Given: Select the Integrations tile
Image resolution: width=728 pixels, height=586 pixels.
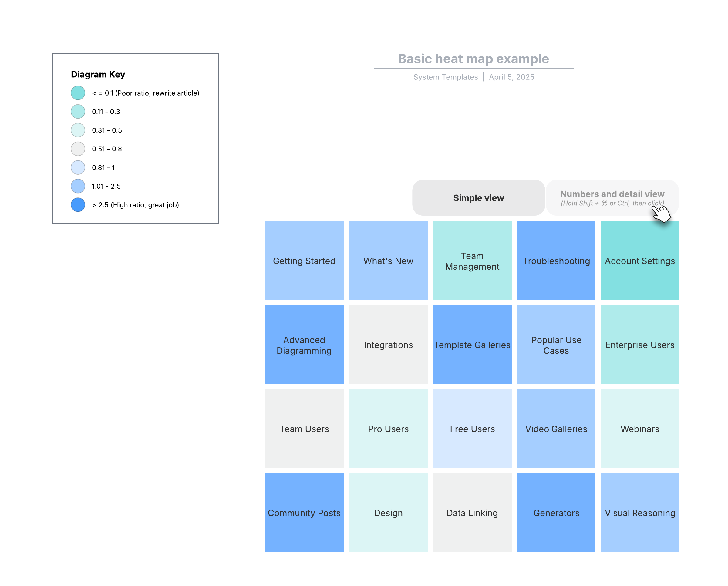Looking at the screenshot, I should 388,344.
